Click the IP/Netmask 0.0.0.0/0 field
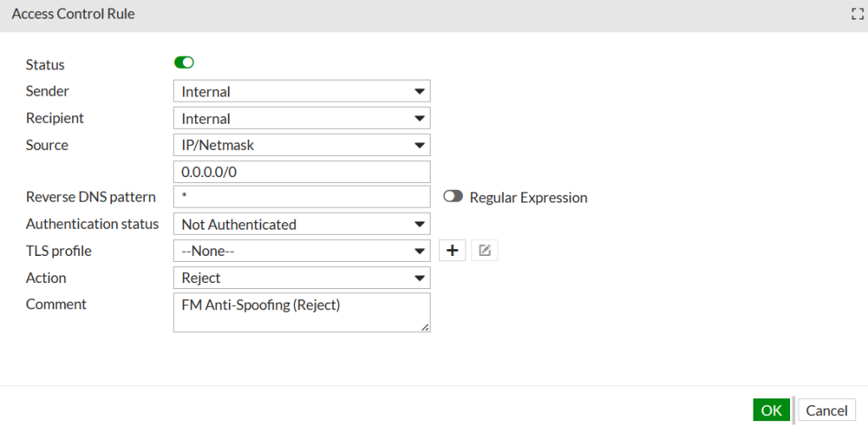 301,172
